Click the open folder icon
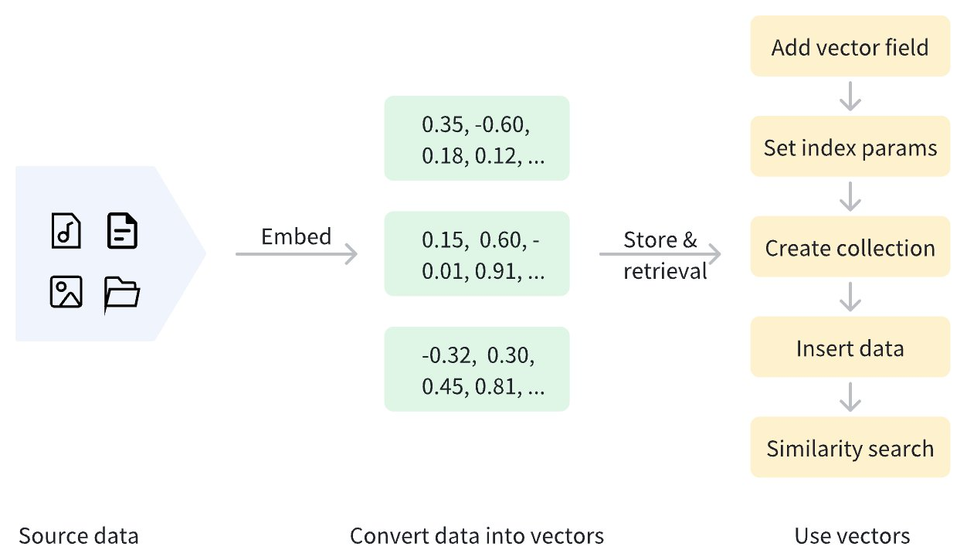967x560 pixels. [122, 294]
